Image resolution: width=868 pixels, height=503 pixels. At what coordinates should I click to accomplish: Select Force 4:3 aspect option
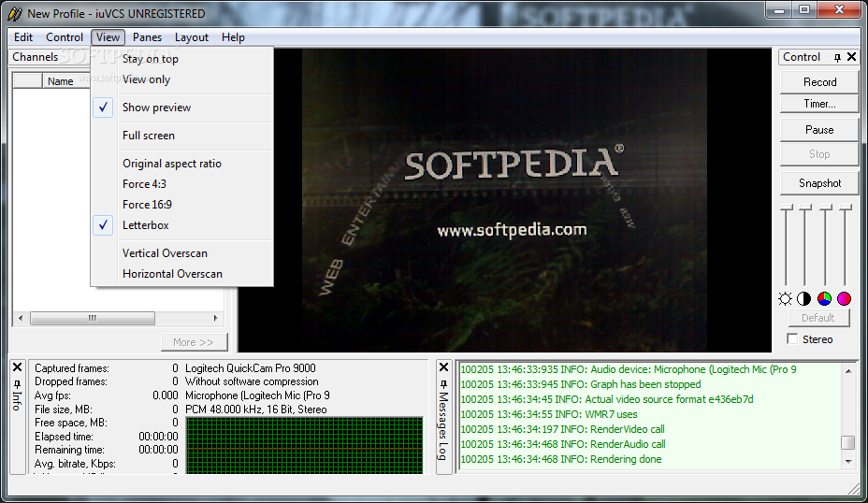pos(181,184)
